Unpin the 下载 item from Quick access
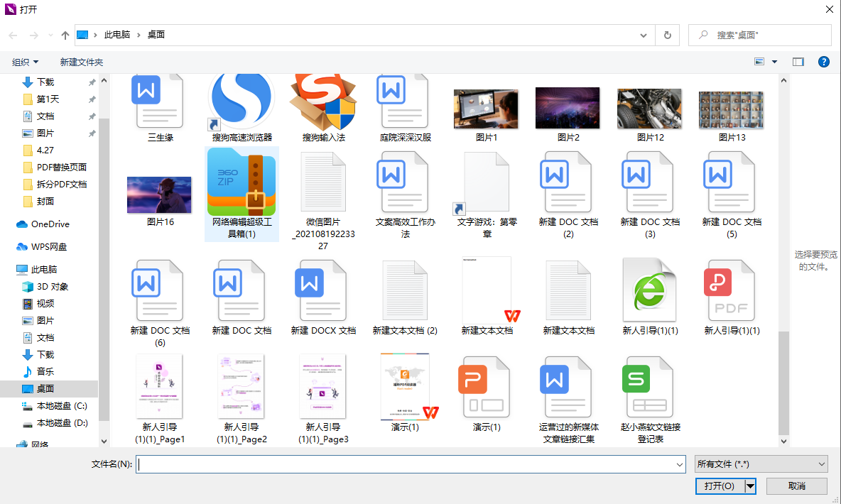This screenshot has width=841, height=504. [x=91, y=82]
